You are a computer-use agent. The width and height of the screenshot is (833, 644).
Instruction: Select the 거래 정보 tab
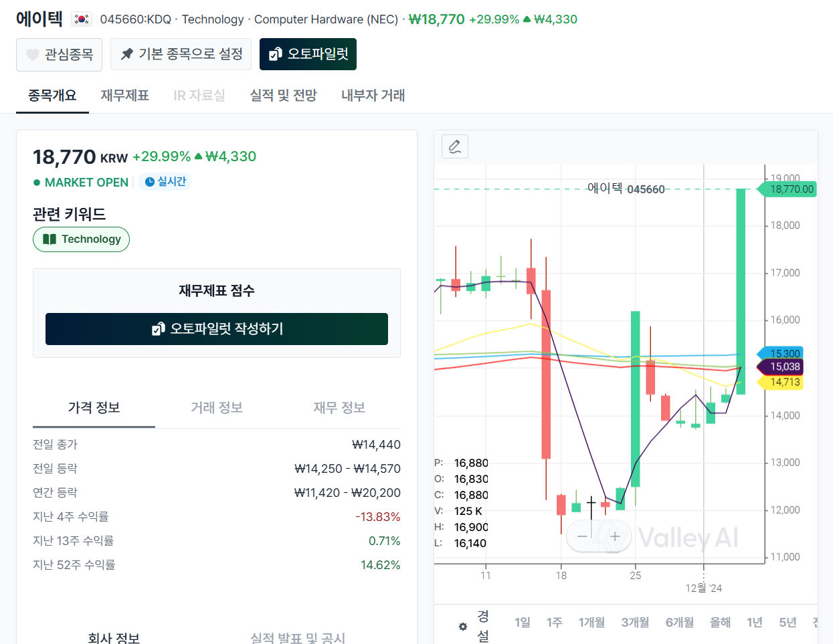click(217, 408)
